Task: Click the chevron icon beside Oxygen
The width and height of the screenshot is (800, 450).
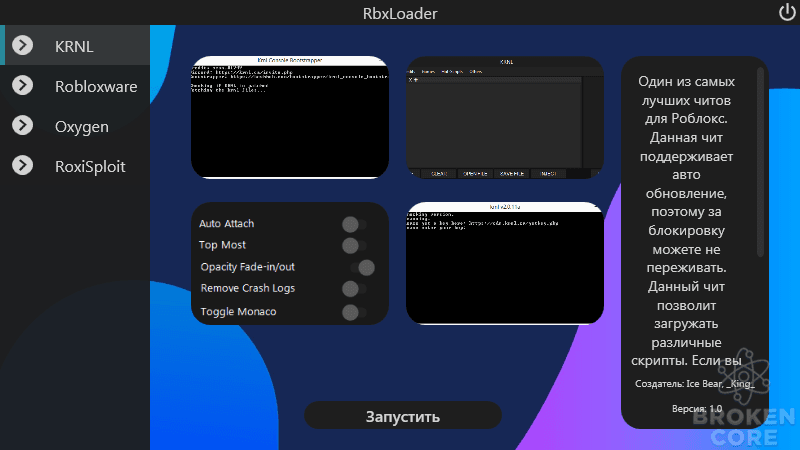Action: [x=22, y=125]
